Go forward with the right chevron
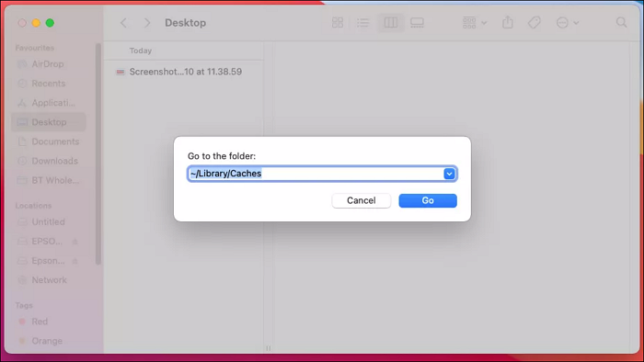 147,23
